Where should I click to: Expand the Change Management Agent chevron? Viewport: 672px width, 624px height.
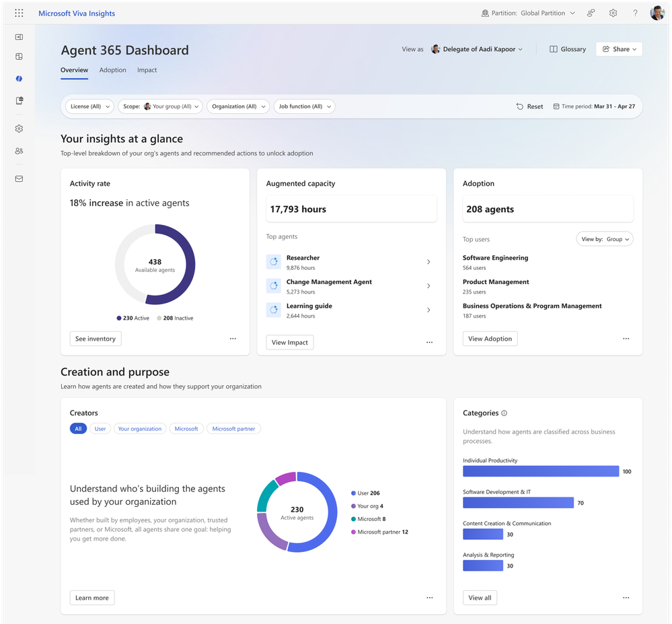click(428, 285)
